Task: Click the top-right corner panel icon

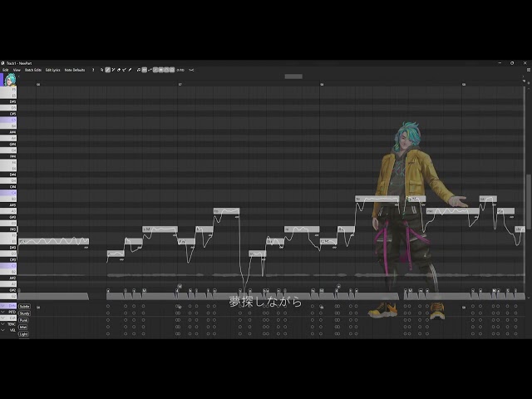Action: 529,70
